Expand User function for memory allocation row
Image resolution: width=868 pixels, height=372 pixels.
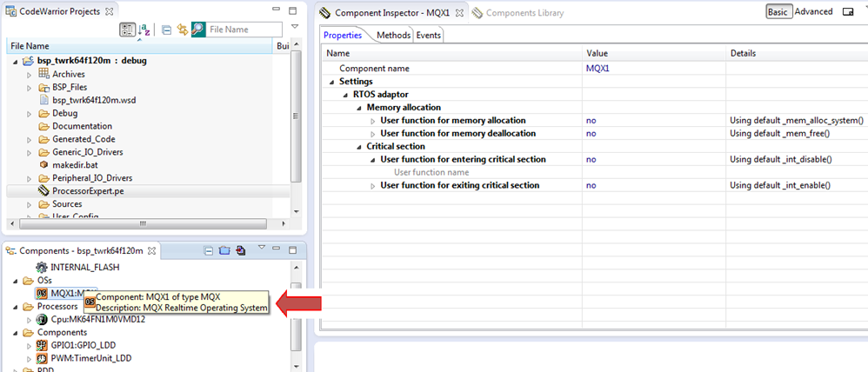pos(372,121)
